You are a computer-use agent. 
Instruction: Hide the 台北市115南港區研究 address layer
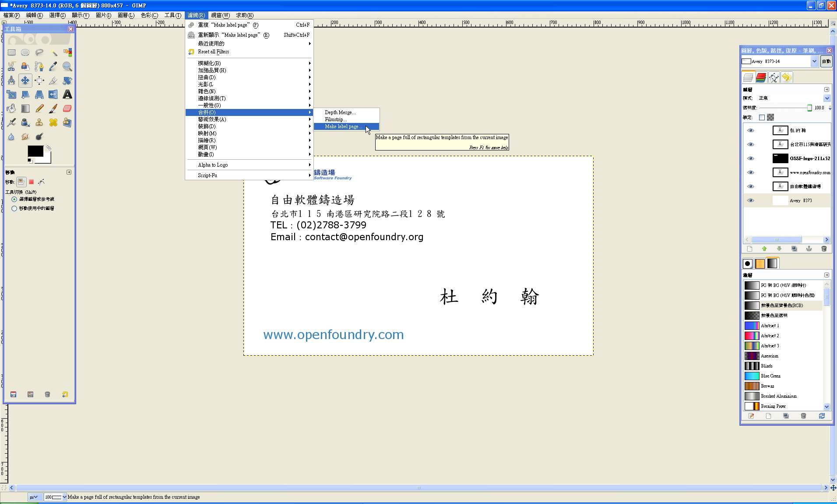tap(751, 144)
